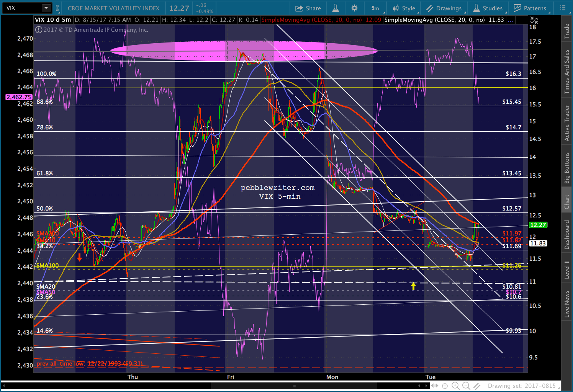Select the magenta ellipse drawing
This screenshot has height=392, width=573.
point(244,51)
